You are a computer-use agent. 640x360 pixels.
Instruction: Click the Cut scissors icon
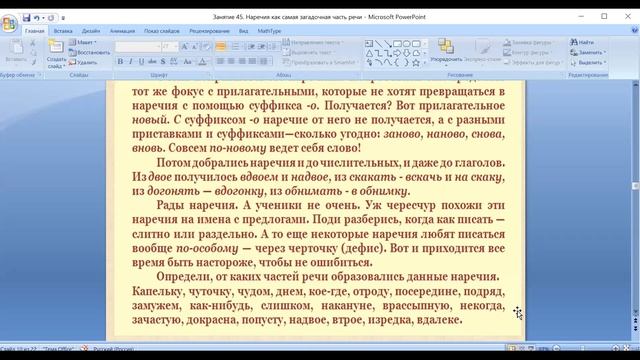coord(33,42)
